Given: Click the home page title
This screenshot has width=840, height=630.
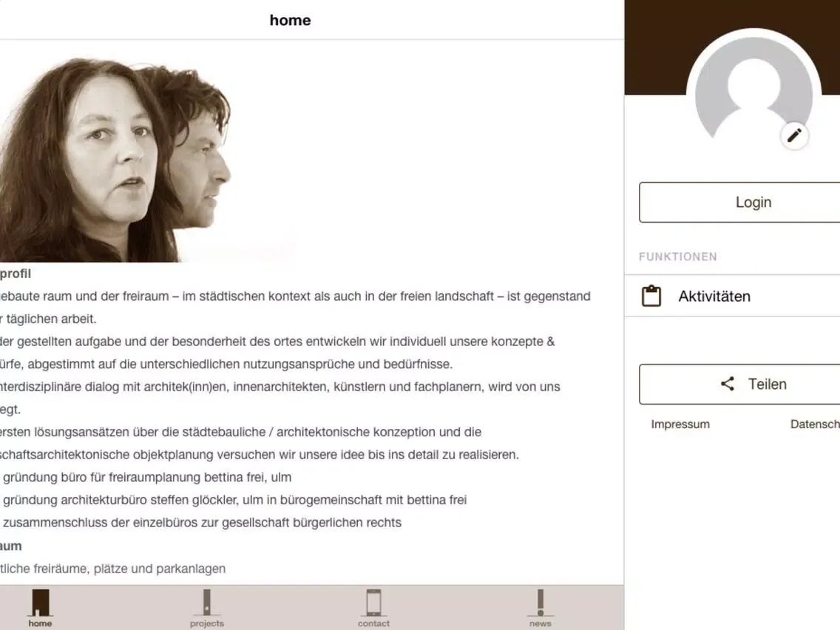Looking at the screenshot, I should click(x=290, y=21).
